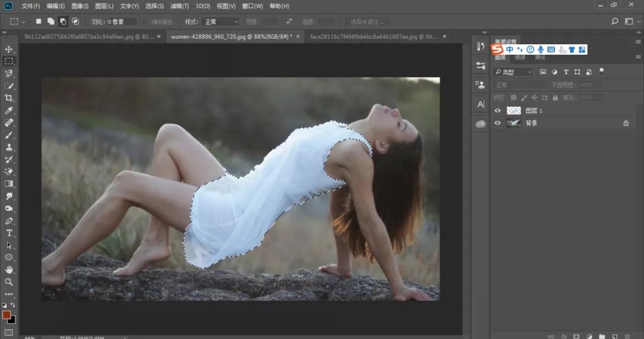Toggle smart object layer filter

coord(589,72)
